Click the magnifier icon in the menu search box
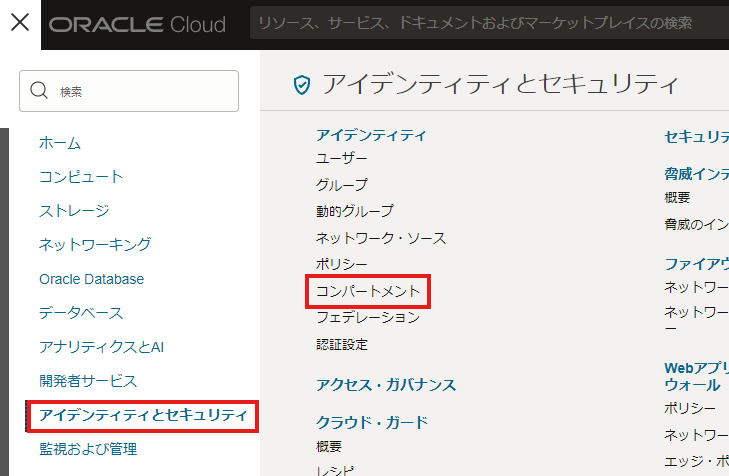This screenshot has height=476, width=729. (39, 90)
